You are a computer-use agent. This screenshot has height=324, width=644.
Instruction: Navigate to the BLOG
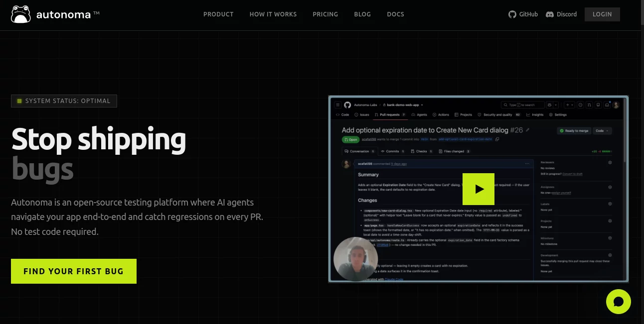point(362,14)
